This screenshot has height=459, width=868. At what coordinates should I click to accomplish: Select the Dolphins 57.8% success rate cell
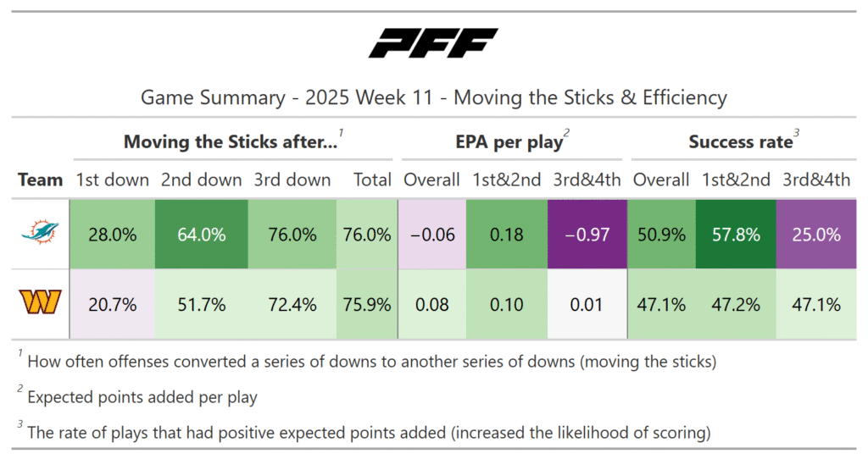(x=735, y=235)
